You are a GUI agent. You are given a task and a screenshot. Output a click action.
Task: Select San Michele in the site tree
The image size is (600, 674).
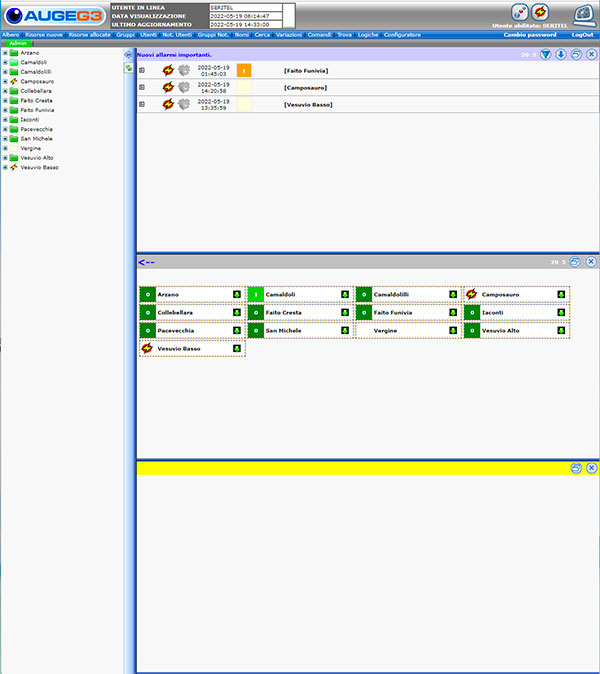(35, 139)
